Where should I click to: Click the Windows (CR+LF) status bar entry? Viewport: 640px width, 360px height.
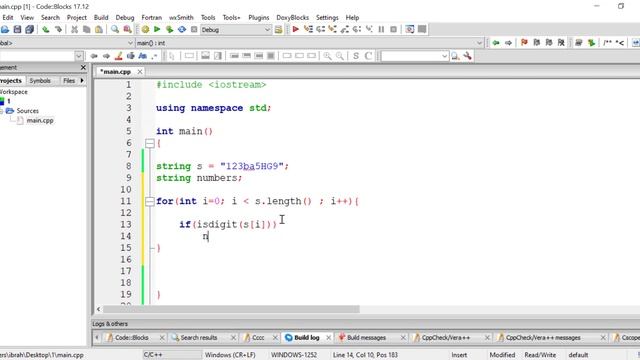tap(230, 355)
